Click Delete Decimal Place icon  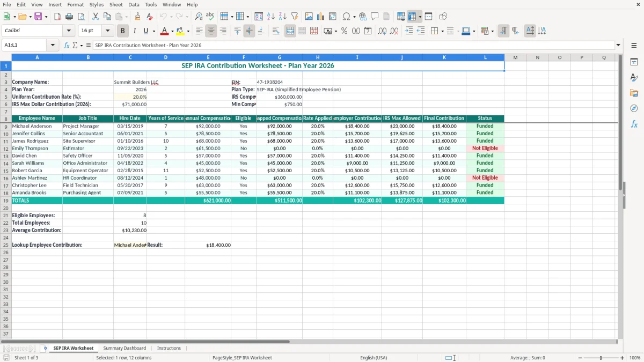click(394, 31)
